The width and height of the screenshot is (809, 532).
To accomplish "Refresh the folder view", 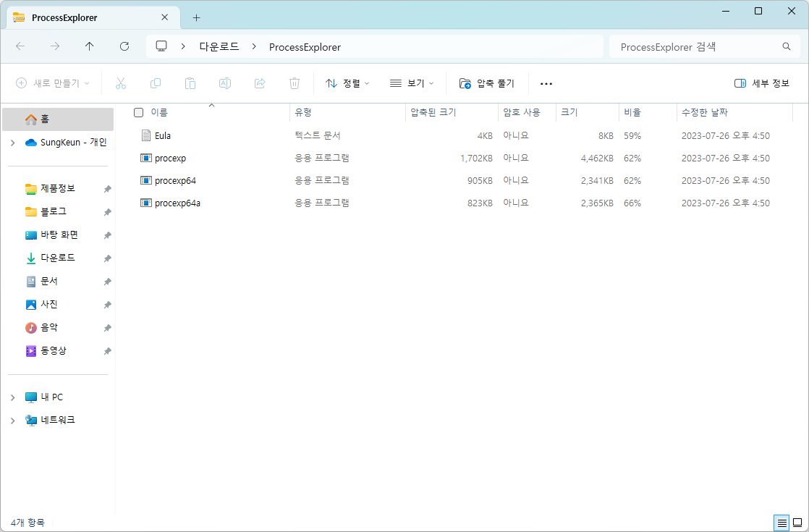I will pyautogui.click(x=124, y=46).
